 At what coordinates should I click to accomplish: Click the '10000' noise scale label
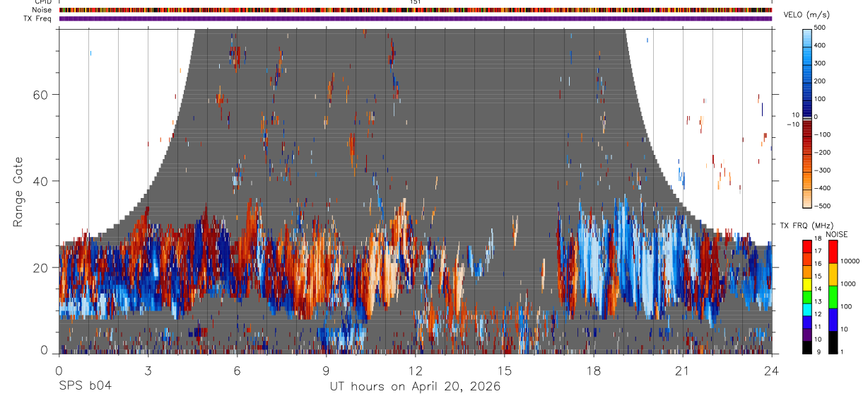(850, 261)
